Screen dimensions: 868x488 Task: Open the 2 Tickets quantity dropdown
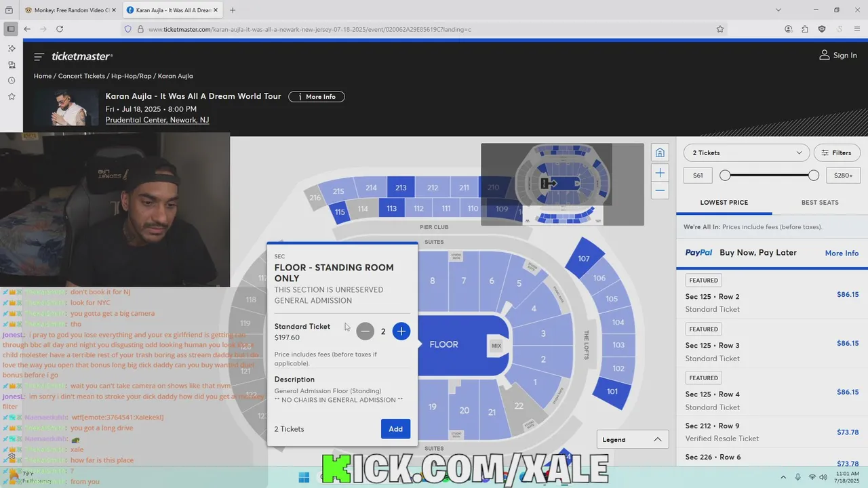pyautogui.click(x=747, y=152)
